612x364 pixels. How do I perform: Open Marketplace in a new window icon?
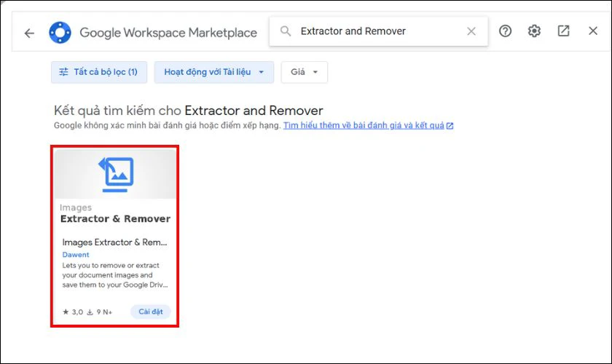click(563, 31)
